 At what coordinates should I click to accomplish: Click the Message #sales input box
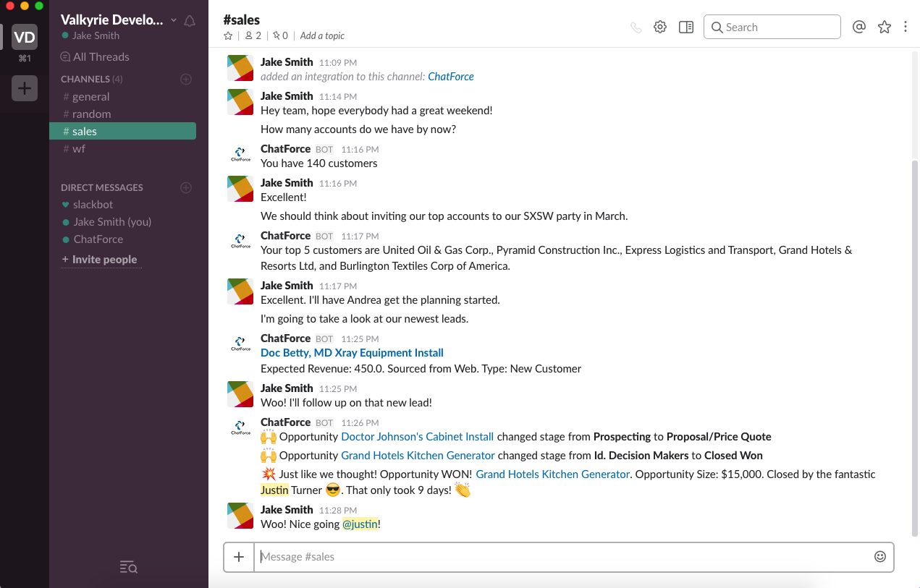(564, 557)
